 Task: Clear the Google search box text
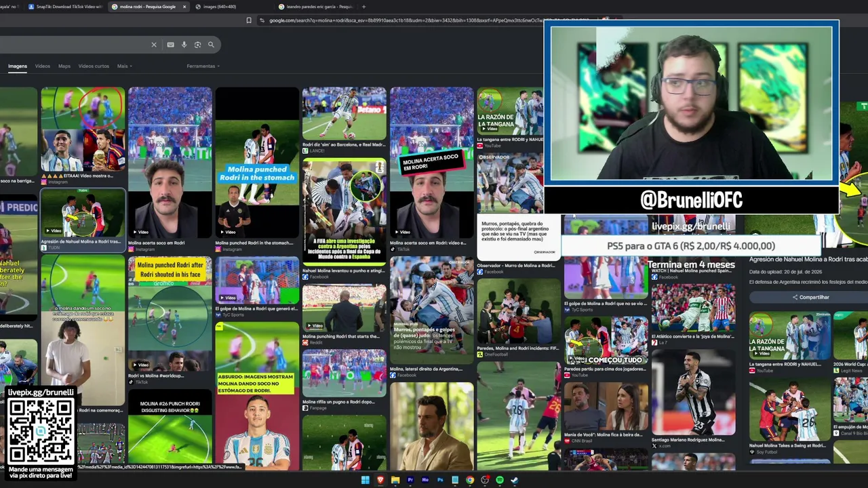[x=154, y=45]
